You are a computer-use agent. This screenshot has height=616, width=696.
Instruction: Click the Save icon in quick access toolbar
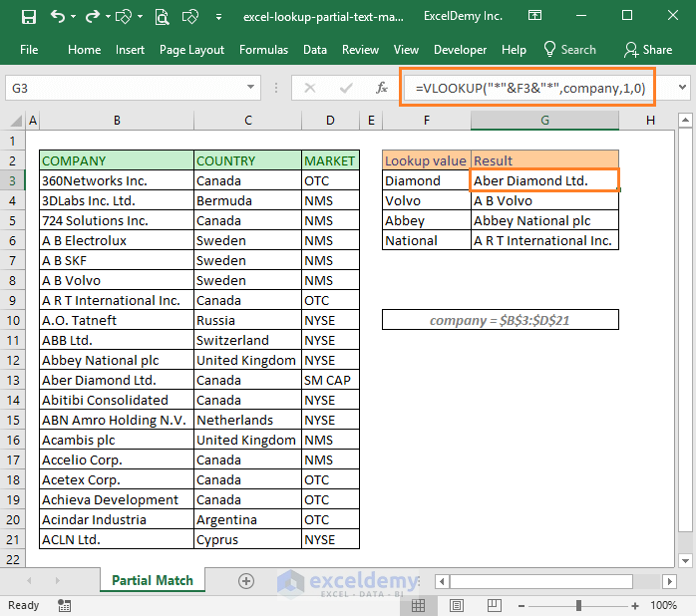point(29,17)
